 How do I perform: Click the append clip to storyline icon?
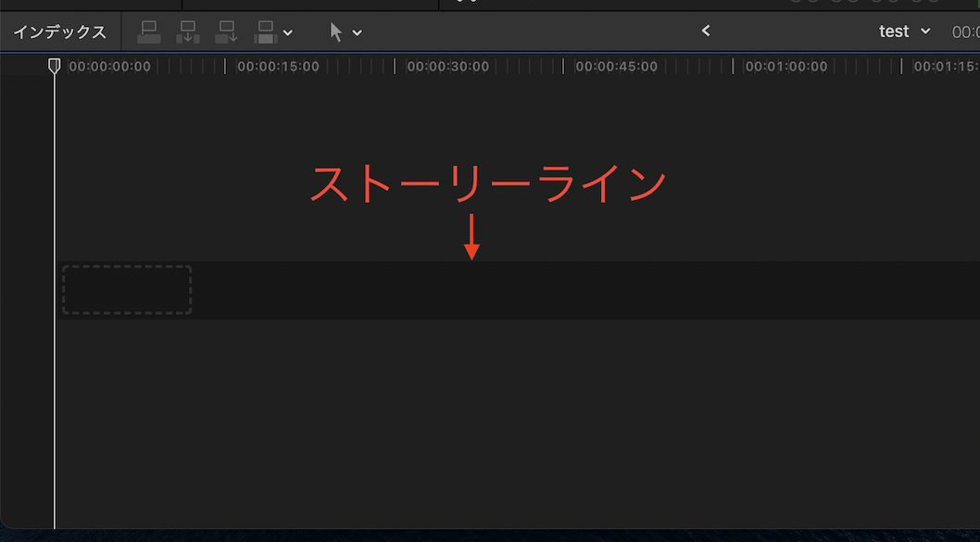click(226, 32)
